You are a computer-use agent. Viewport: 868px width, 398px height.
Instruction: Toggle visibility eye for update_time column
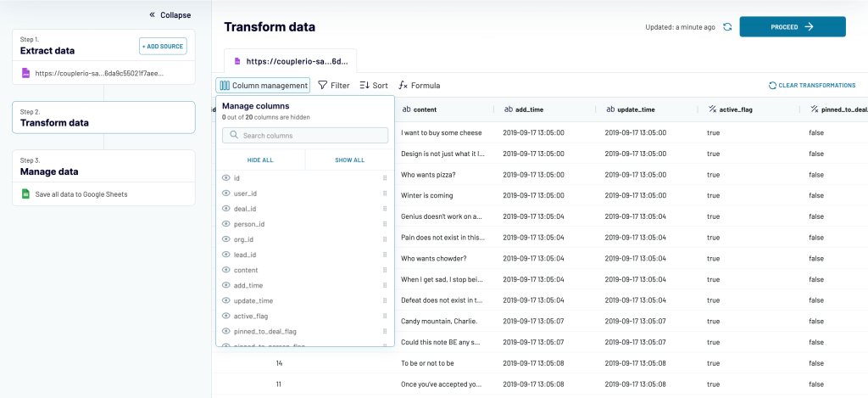point(225,300)
